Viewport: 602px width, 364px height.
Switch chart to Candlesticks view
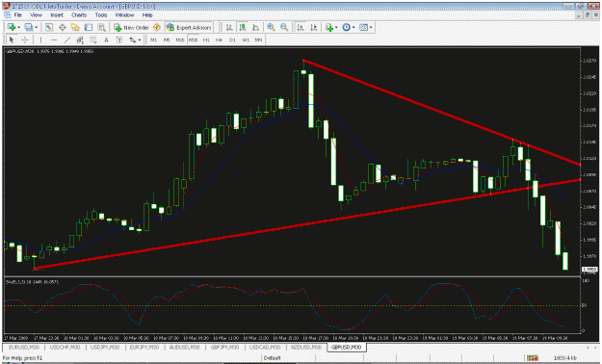click(x=243, y=27)
